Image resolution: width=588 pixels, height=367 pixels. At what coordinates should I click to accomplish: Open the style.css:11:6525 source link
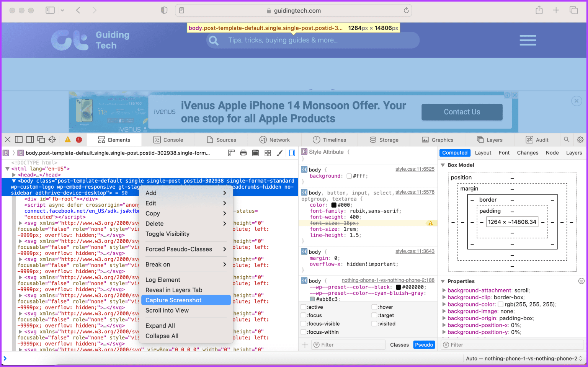415,169
